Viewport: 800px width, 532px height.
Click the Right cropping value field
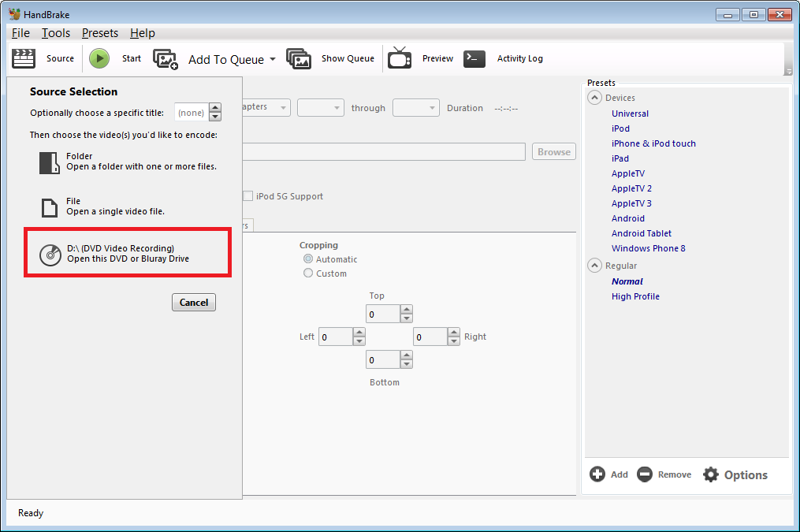[x=430, y=337]
